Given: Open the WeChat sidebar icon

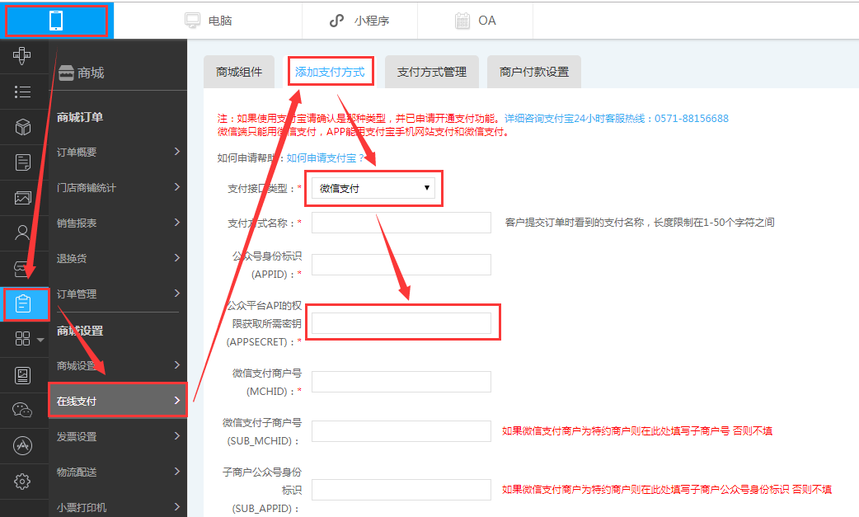Looking at the screenshot, I should 22,410.
